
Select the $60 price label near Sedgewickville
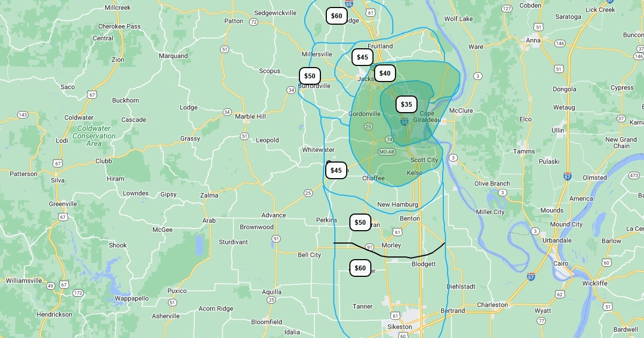pos(336,16)
